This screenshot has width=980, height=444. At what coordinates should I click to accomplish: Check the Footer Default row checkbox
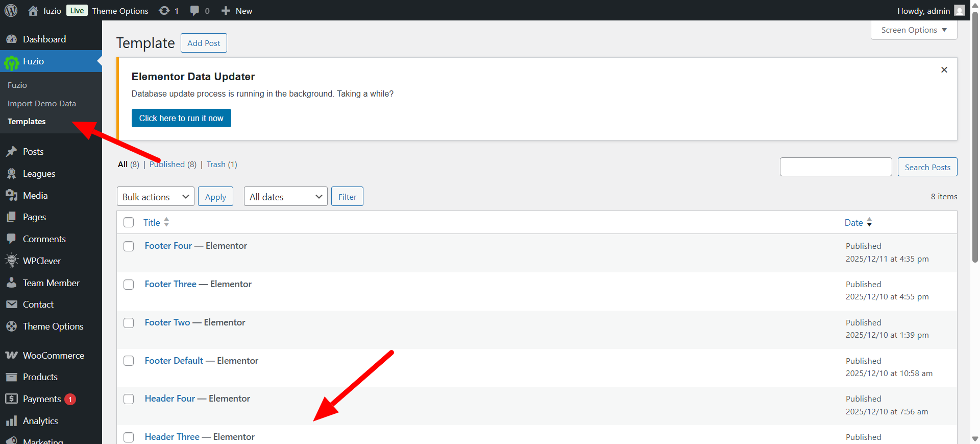point(129,361)
